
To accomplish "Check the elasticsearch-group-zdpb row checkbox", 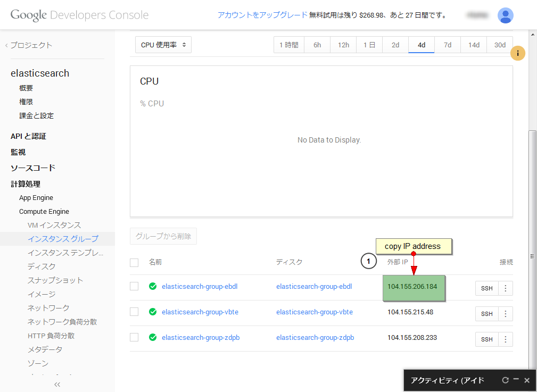I will tap(134, 338).
